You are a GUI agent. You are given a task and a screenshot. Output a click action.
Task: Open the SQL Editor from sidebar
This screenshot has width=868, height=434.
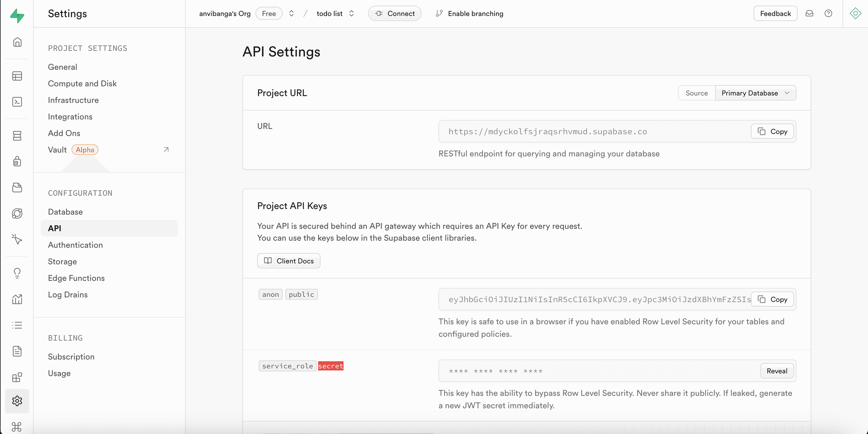[x=17, y=102]
